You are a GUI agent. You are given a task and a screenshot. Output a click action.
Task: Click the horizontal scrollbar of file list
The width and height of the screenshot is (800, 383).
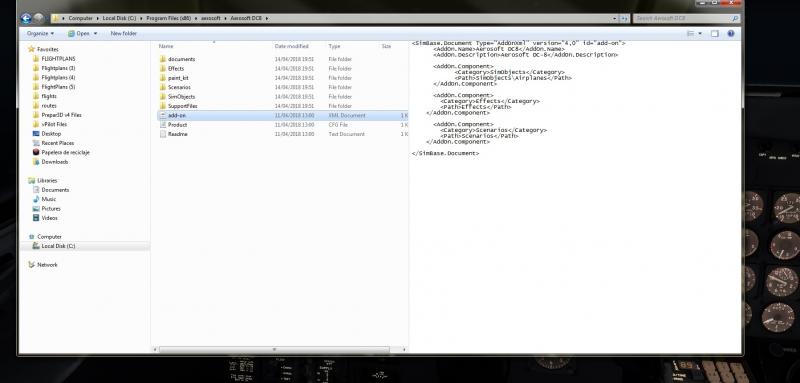point(274,349)
